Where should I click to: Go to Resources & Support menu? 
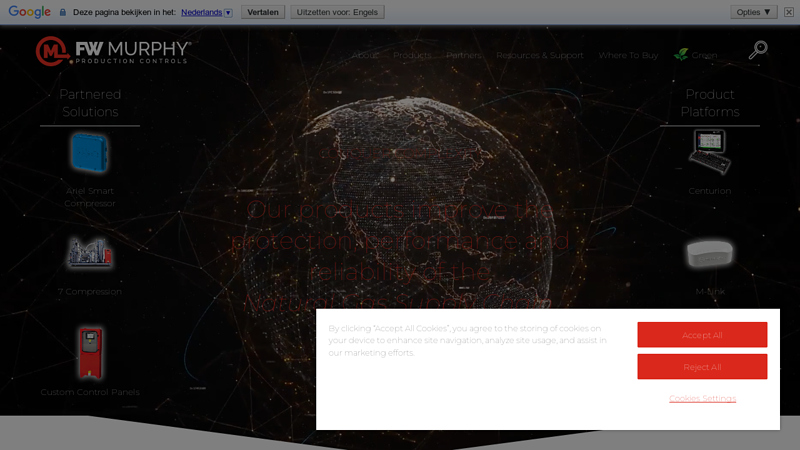(x=539, y=56)
